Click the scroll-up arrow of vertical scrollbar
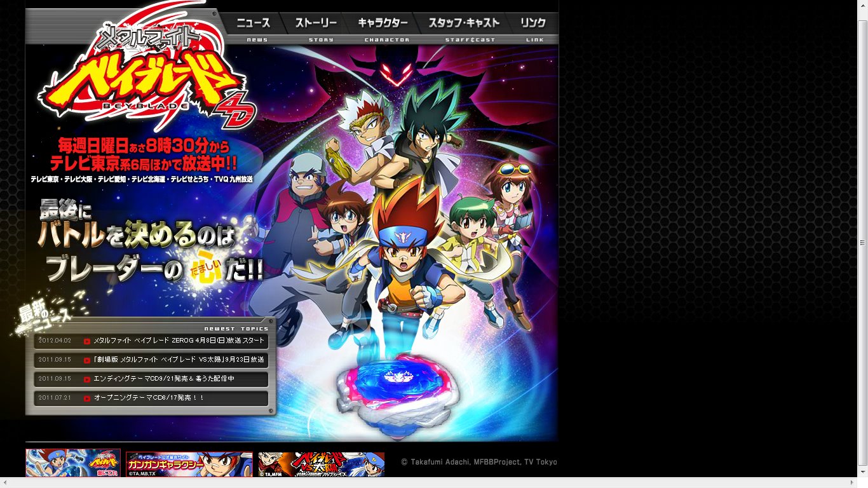868x488 pixels. [x=863, y=6]
